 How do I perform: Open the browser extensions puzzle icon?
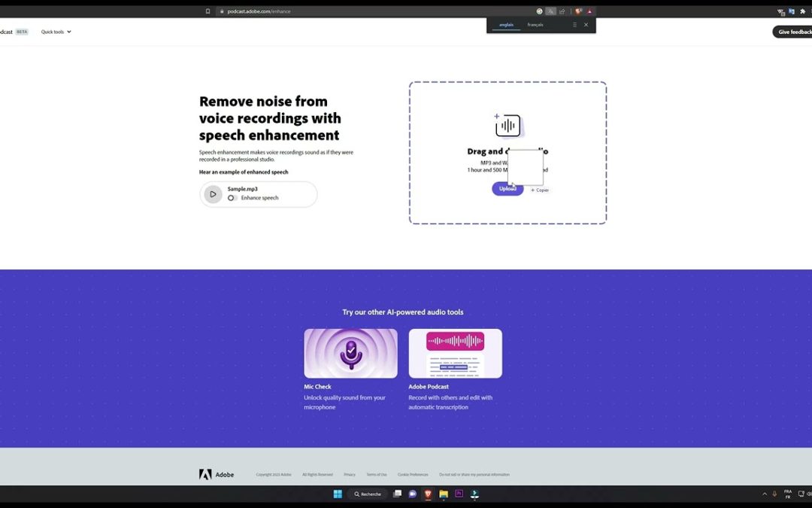click(803, 11)
